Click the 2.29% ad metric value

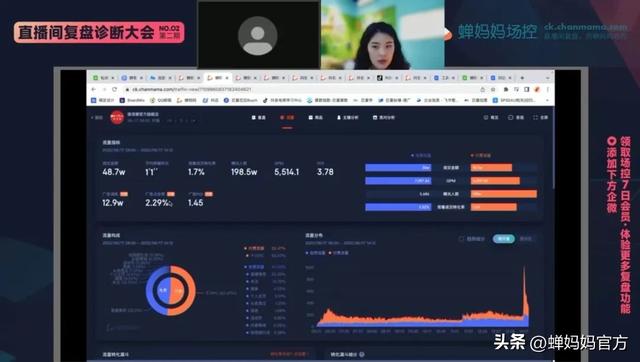point(157,203)
